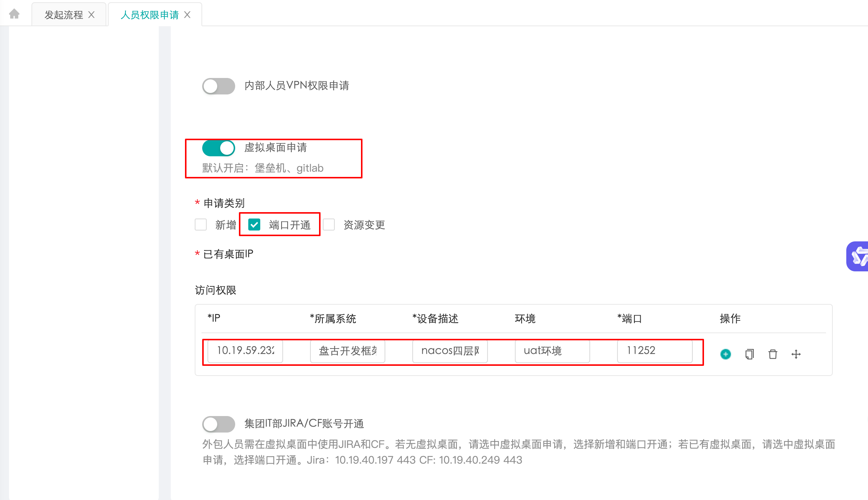The width and height of the screenshot is (868, 500).
Task: Click the 操作 column header
Action: click(x=730, y=319)
